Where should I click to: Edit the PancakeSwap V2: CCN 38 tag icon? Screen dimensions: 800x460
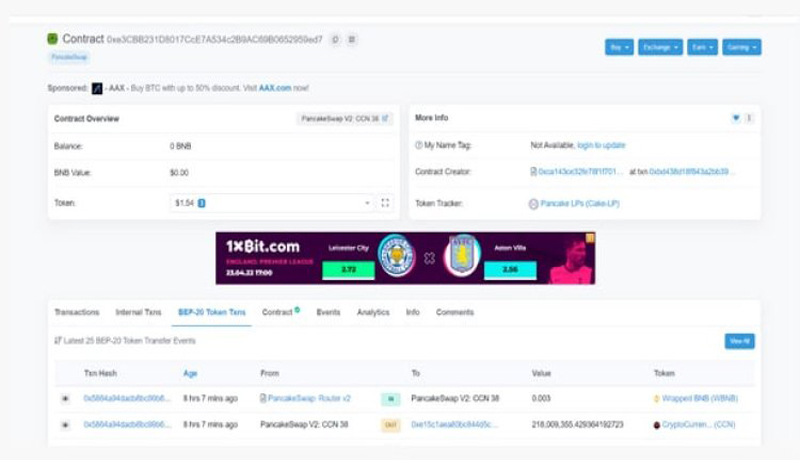click(x=385, y=118)
